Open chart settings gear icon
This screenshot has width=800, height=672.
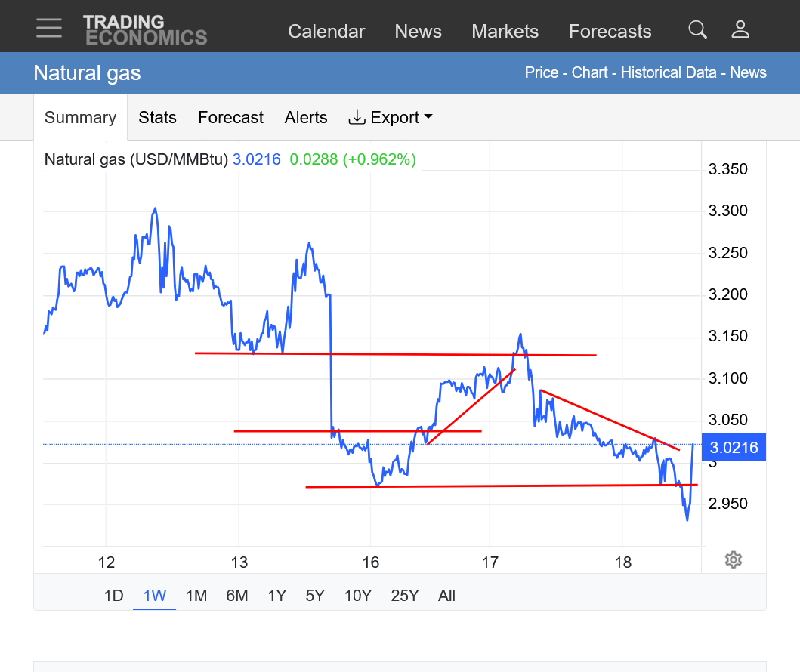click(x=733, y=559)
